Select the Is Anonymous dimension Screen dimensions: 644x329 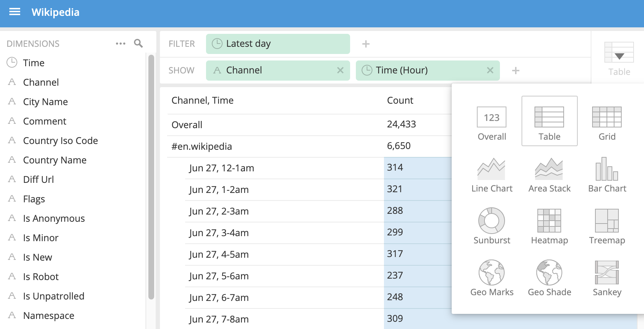coord(73,218)
